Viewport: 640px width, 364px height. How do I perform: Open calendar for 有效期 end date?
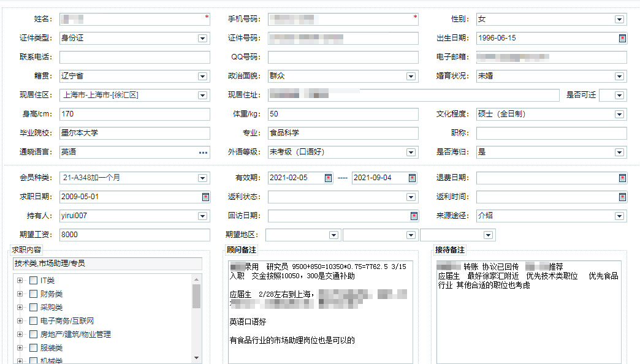[x=412, y=178]
